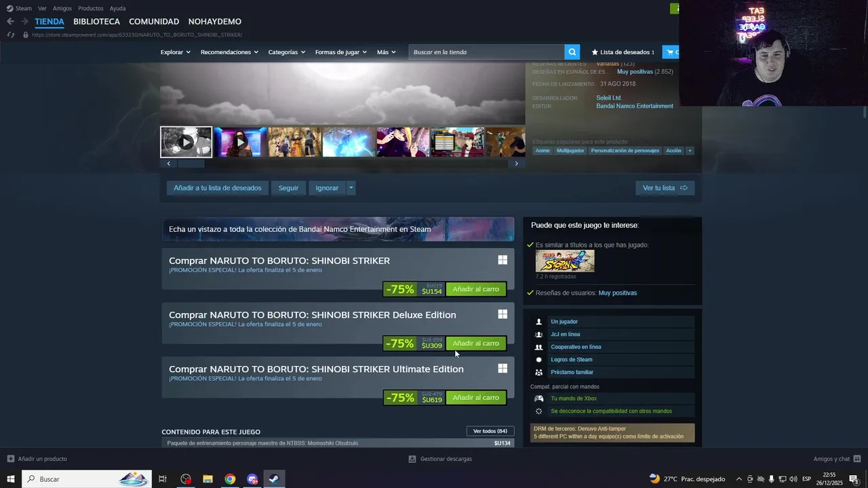This screenshot has width=868, height=488.
Task: Add Ultimate Edition to cart
Action: point(475,398)
